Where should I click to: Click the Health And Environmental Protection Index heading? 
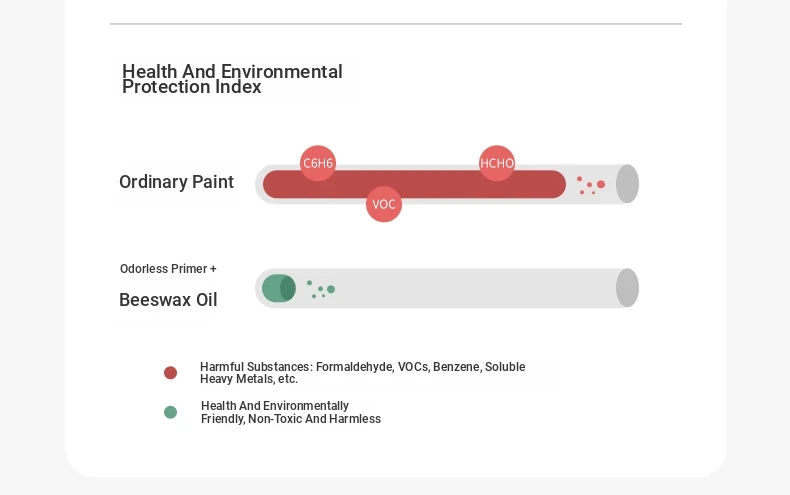tap(232, 79)
